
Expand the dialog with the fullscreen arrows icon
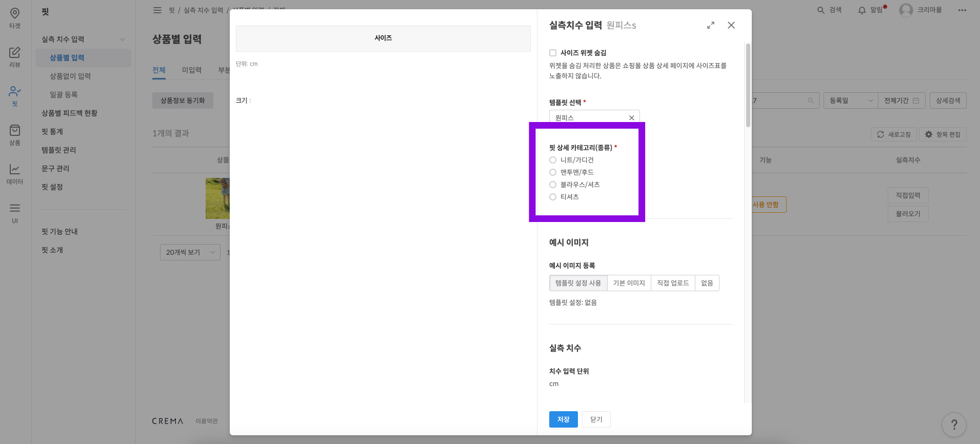click(711, 25)
